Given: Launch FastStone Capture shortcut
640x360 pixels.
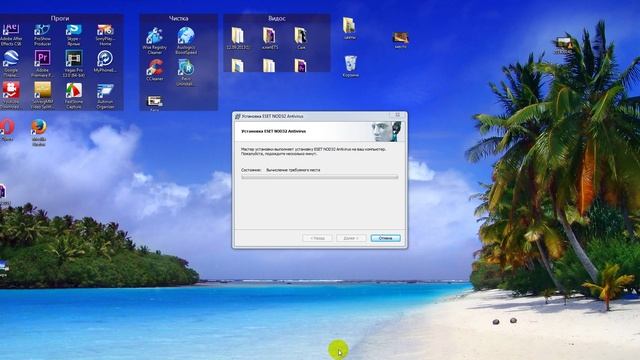Looking at the screenshot, I should 74,96.
